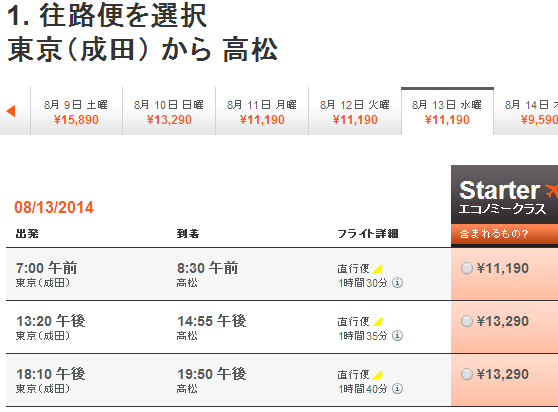
Task: Open the 含まれるもの? inclusions link
Action: [x=494, y=234]
